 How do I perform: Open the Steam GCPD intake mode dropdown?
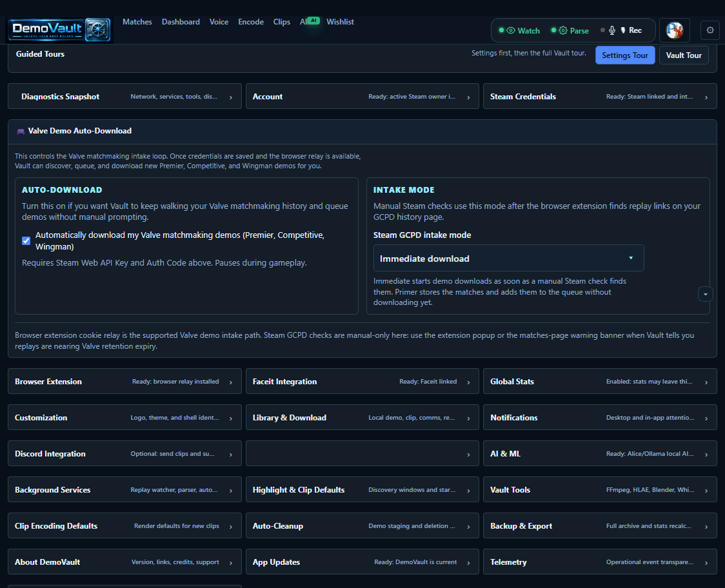[508, 259]
